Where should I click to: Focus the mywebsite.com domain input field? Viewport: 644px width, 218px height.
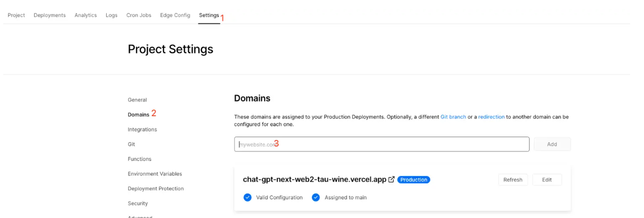[381, 144]
